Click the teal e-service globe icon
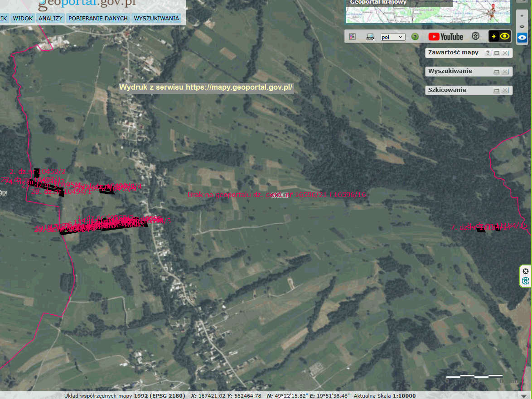The image size is (532, 399). click(x=526, y=281)
